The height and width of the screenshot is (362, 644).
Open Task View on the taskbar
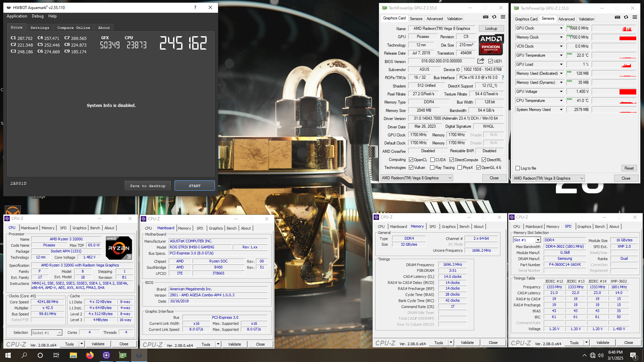[x=56, y=355]
